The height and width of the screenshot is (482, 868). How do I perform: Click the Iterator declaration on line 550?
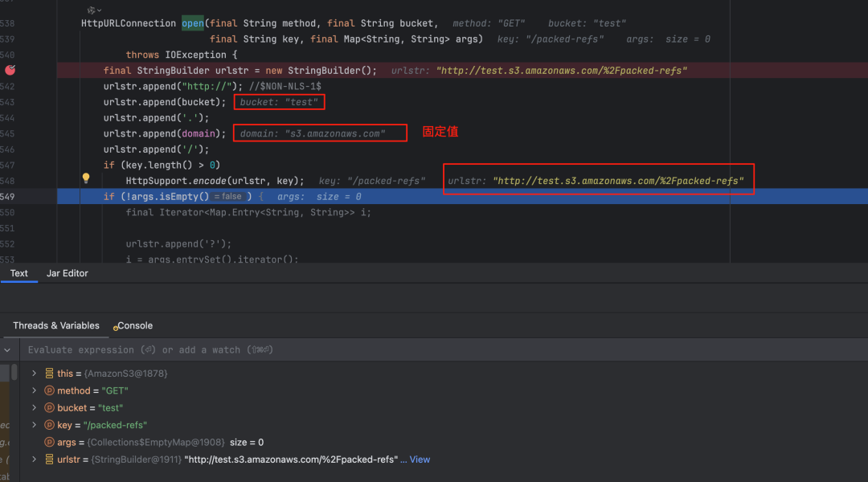248,213
